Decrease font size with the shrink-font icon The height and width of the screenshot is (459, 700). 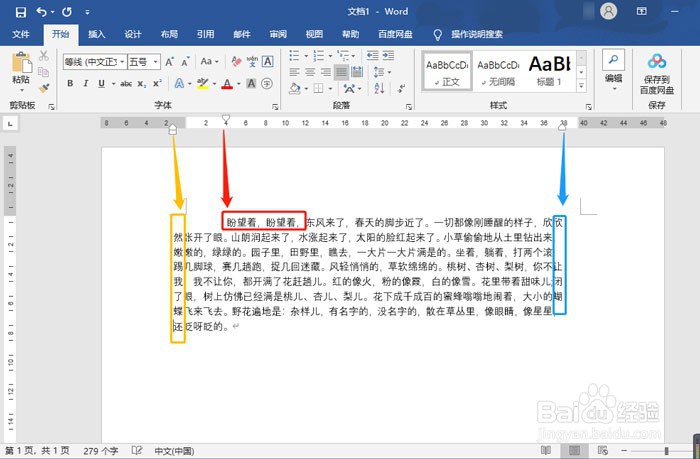coord(185,62)
